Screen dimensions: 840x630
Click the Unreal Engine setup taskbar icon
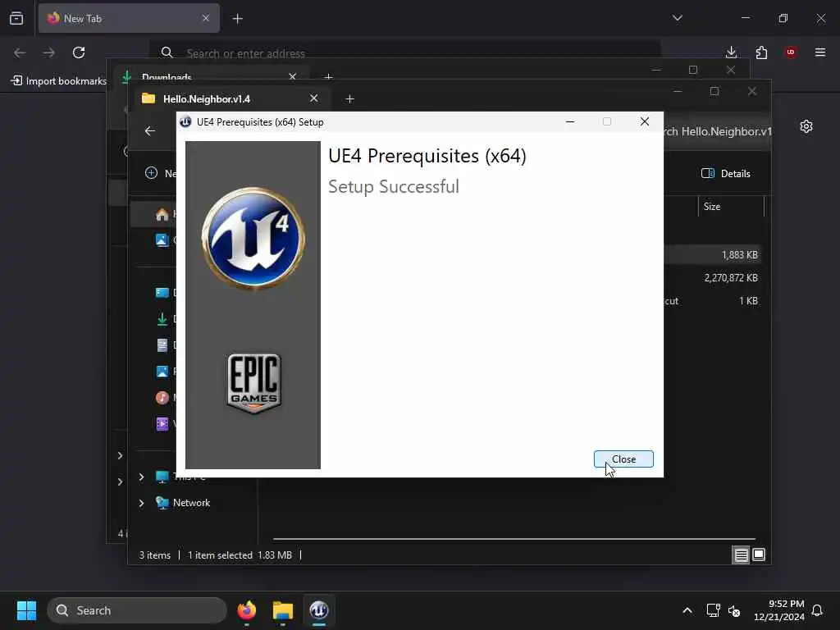coord(319,610)
